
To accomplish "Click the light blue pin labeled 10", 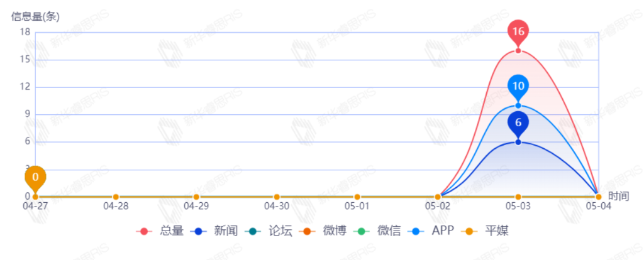I will pyautogui.click(x=518, y=86).
